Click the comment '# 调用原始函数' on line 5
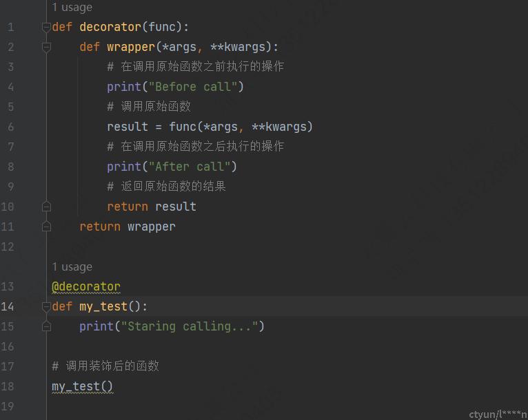Image resolution: width=528 pixels, height=420 pixels. pyautogui.click(x=149, y=107)
